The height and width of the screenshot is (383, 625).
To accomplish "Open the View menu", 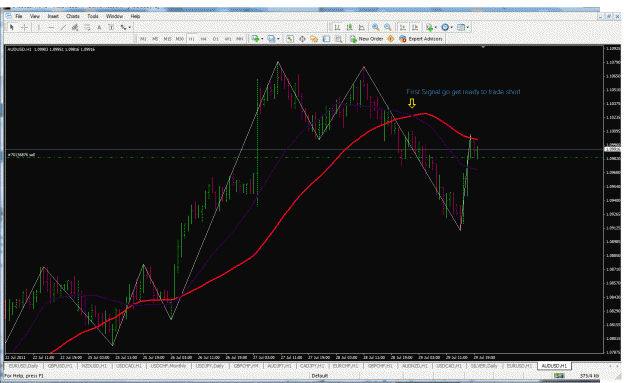I will (35, 16).
